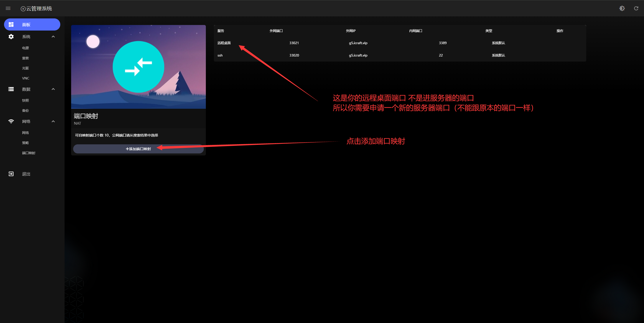644x323 pixels.
Task: Click the refresh icon top right
Action: tap(636, 8)
